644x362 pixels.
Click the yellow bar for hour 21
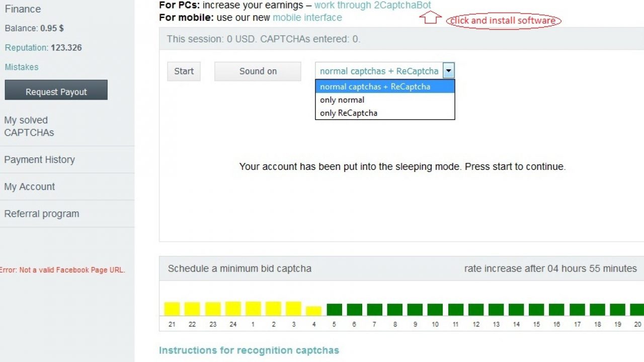pyautogui.click(x=172, y=308)
